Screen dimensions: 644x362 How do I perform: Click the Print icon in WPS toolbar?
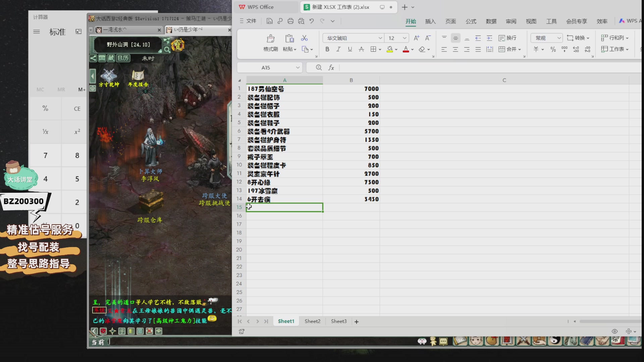click(x=290, y=21)
